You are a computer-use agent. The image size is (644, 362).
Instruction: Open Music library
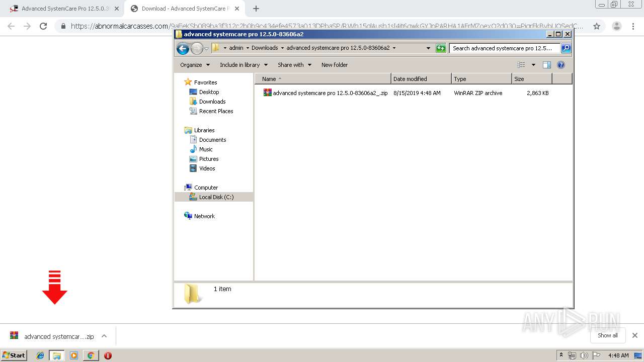click(206, 149)
